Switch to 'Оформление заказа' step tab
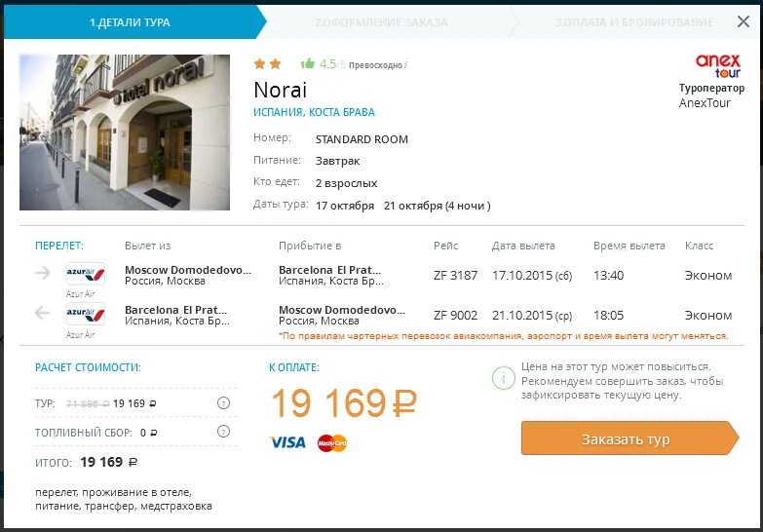 pos(381,21)
